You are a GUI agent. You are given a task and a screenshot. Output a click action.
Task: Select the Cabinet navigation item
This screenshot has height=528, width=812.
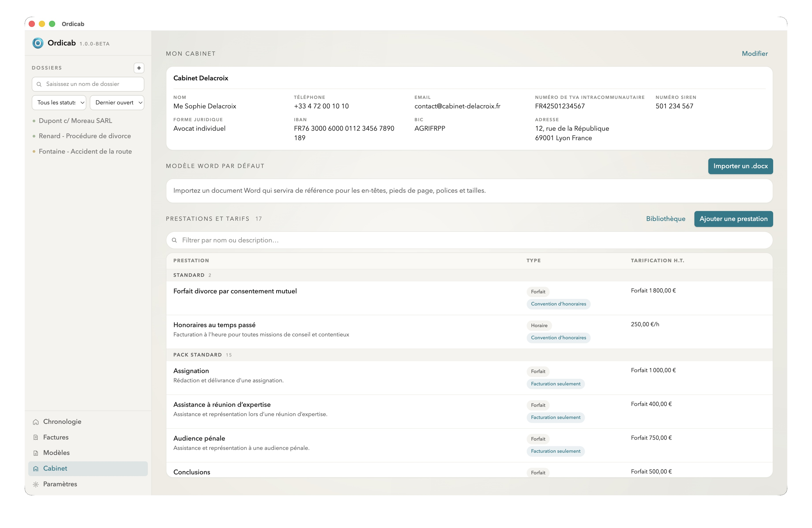click(88, 469)
